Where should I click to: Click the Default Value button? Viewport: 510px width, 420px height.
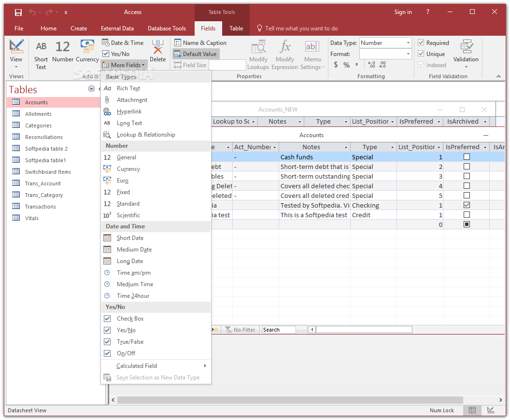(x=196, y=54)
